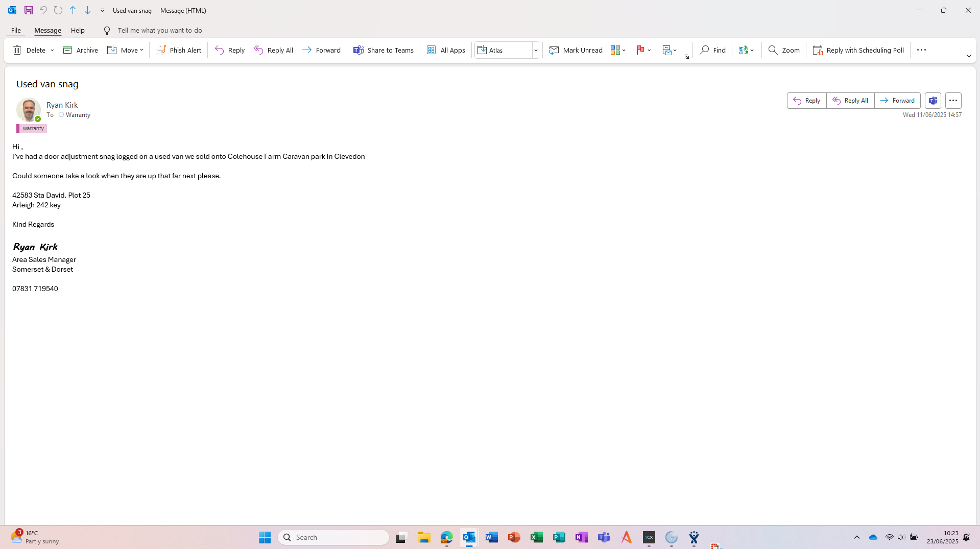Open Excel from the taskbar
The height and width of the screenshot is (549, 980).
coord(537,537)
